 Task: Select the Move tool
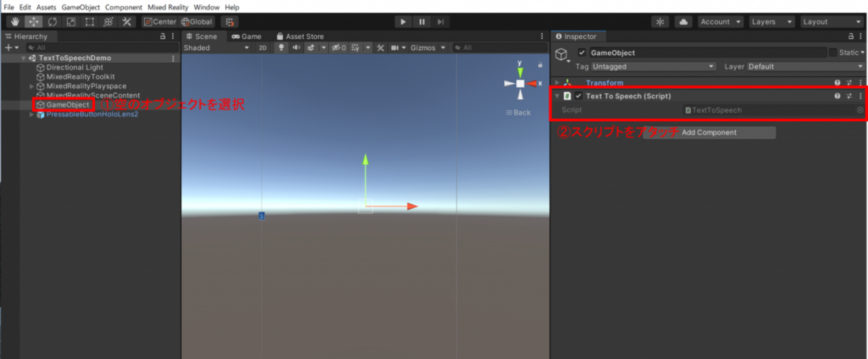[33, 22]
